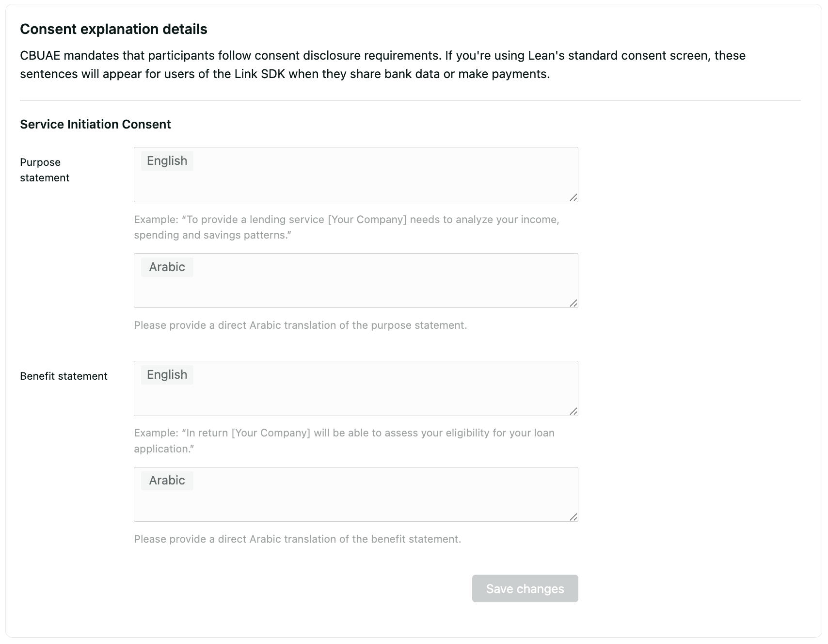Click the Consent explanation details heading
The image size is (828, 644).
tap(113, 29)
